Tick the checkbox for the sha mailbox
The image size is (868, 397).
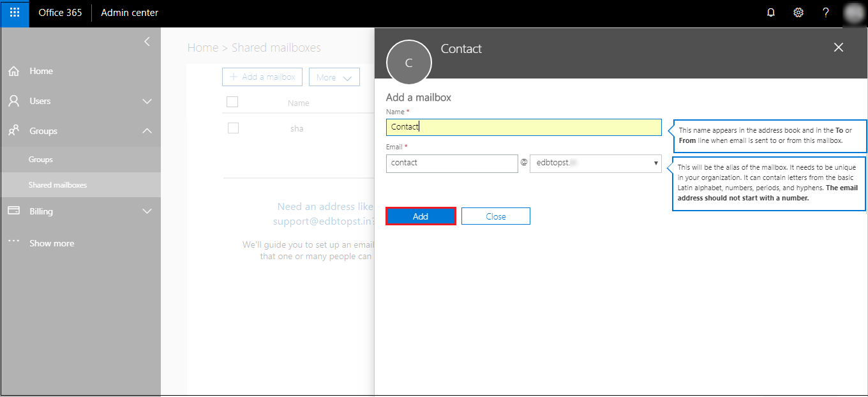233,128
